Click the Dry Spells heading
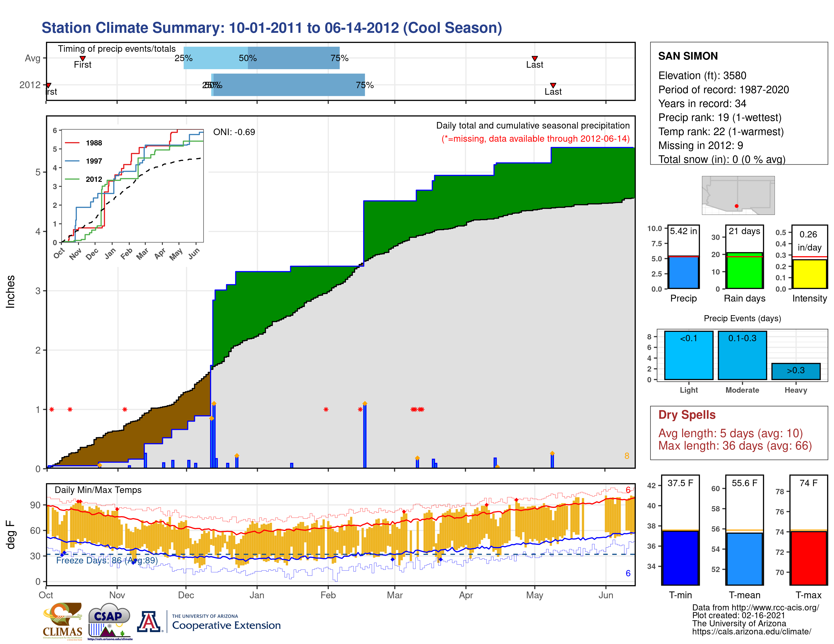 point(687,415)
